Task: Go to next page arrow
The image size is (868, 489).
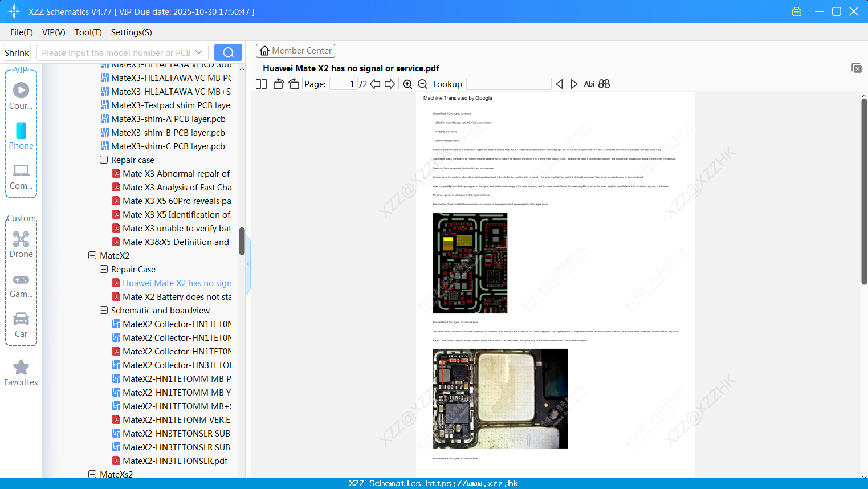Action: tap(390, 84)
